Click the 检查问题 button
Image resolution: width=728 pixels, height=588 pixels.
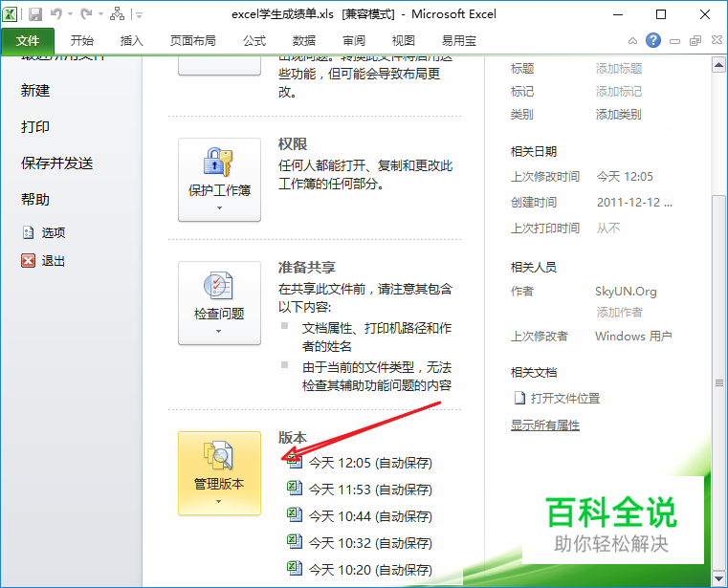(x=219, y=303)
